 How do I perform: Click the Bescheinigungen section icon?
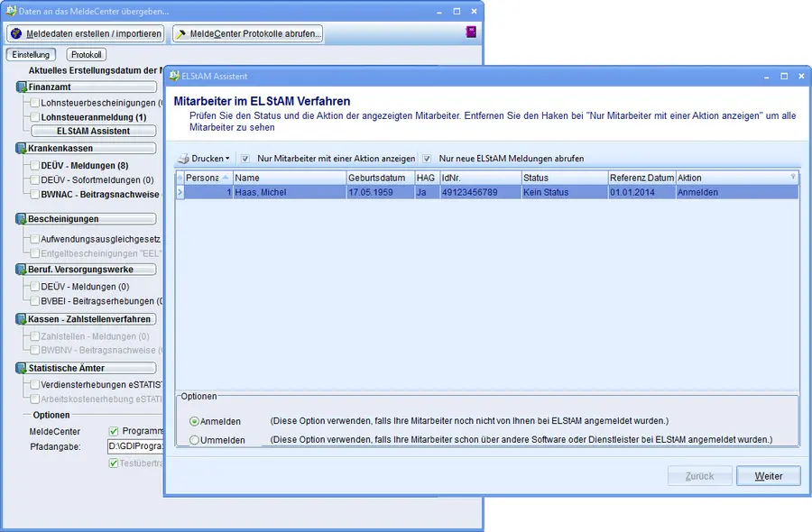22,219
